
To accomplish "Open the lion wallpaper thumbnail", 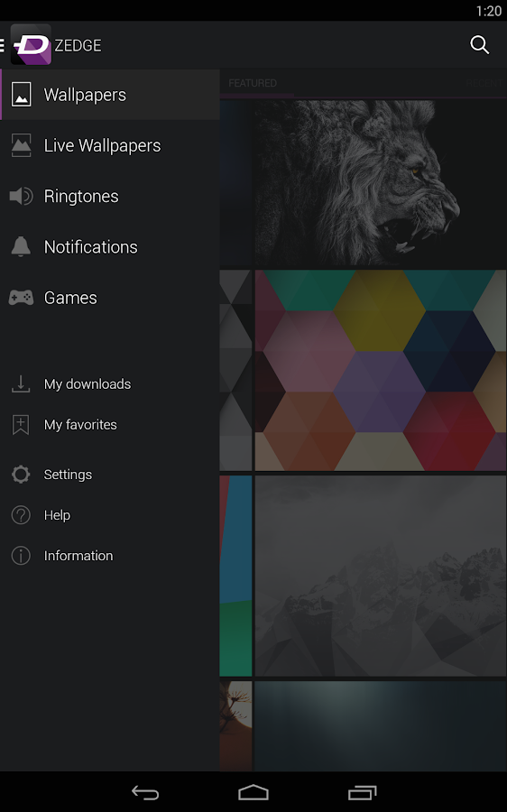I will [x=380, y=182].
